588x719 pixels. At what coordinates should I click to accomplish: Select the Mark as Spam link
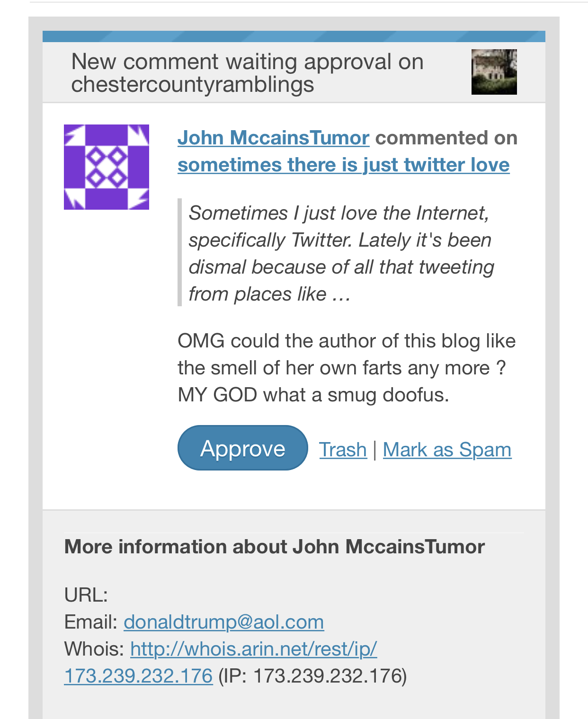447,450
